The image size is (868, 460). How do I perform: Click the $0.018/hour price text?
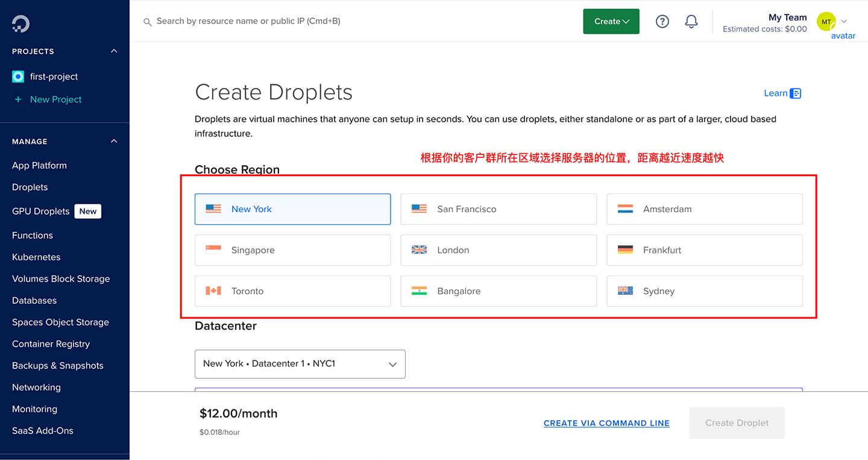coord(219,432)
